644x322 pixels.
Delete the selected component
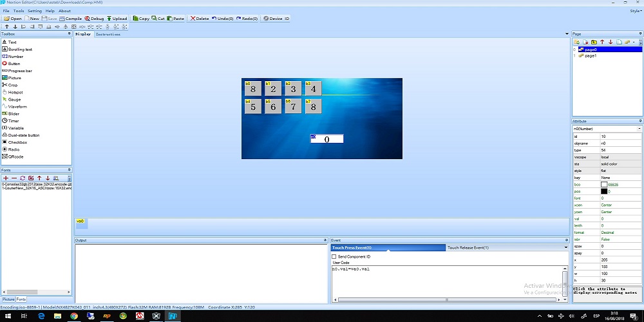[x=200, y=19]
